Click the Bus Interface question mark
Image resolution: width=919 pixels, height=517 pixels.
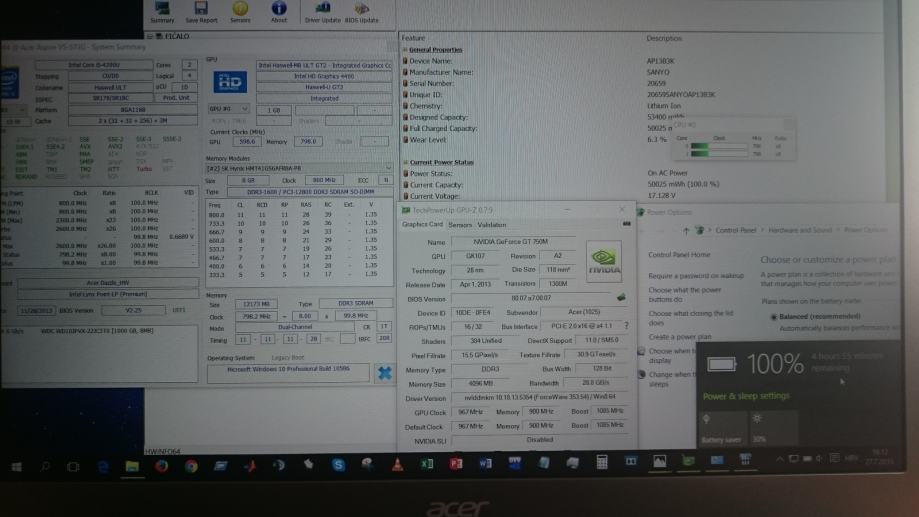pyautogui.click(x=627, y=325)
